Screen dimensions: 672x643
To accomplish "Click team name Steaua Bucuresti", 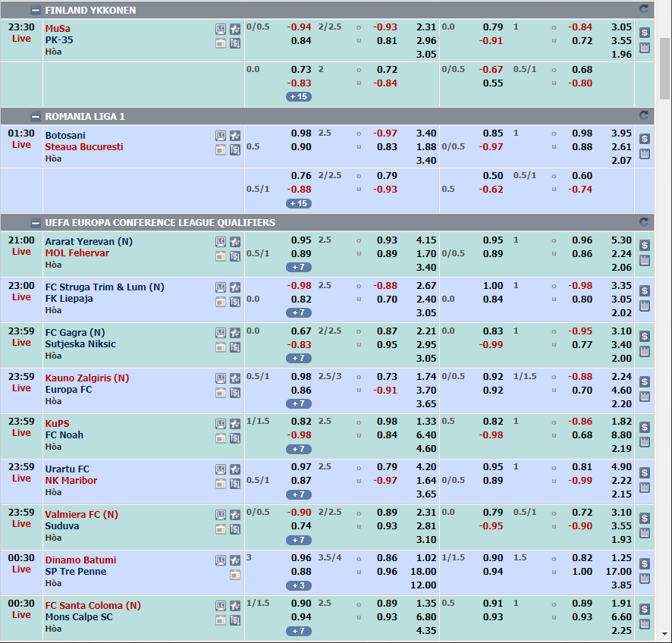I will point(84,147).
